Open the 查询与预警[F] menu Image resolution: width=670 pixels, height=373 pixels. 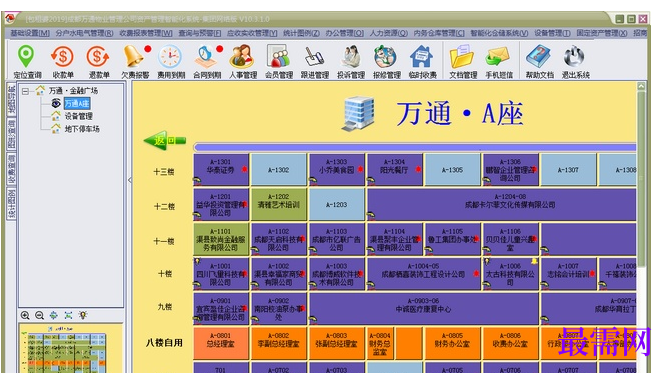[x=200, y=33]
